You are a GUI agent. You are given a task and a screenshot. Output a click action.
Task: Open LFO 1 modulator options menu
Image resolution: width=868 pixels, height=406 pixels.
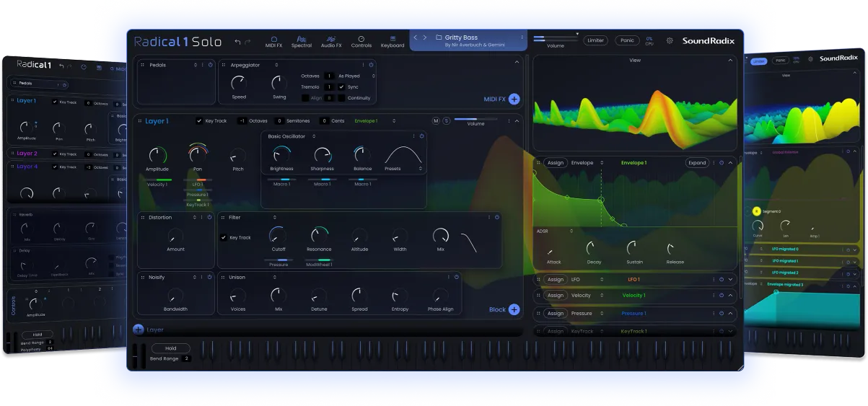(x=714, y=279)
